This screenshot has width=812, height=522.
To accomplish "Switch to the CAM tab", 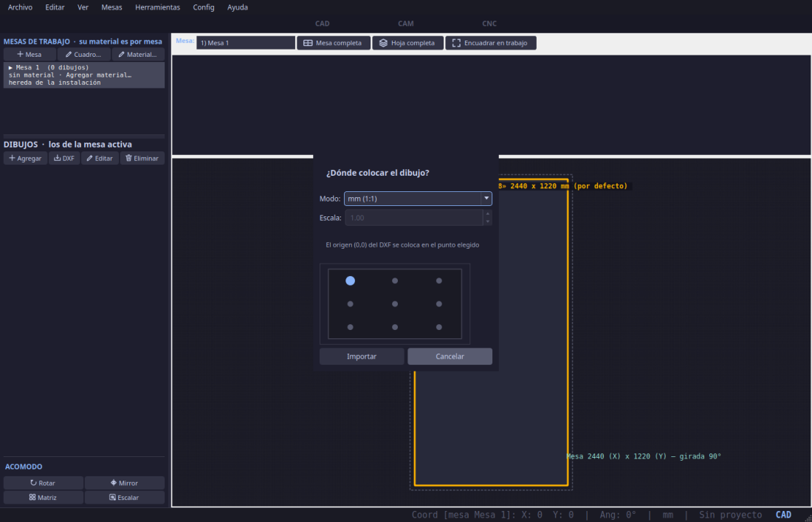I will click(x=406, y=24).
